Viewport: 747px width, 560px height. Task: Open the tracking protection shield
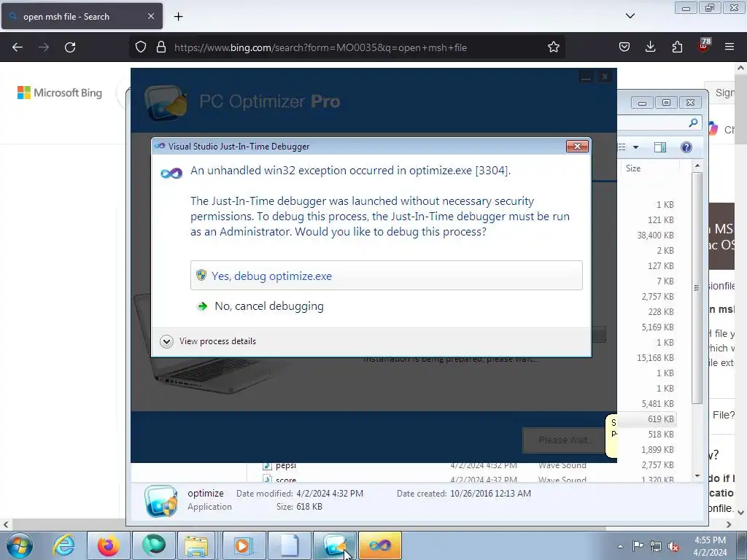(141, 47)
